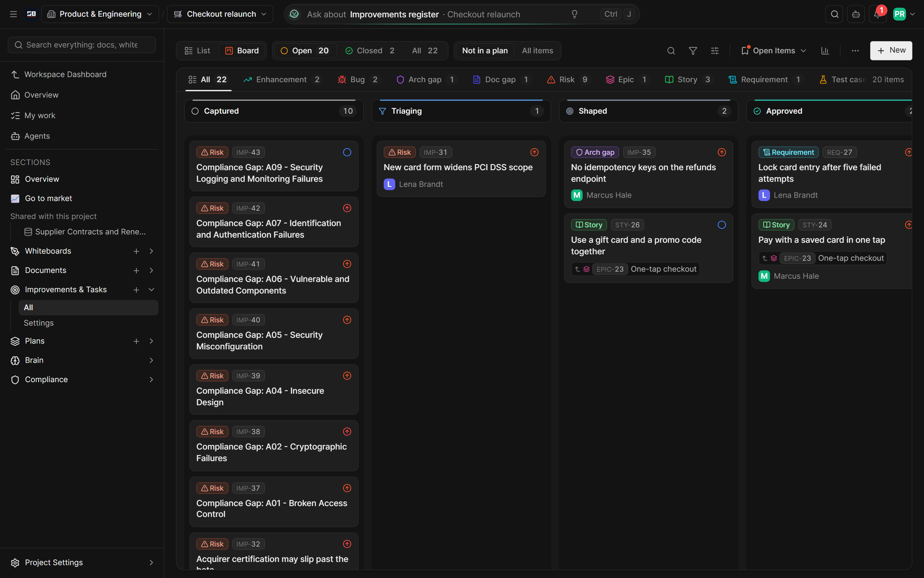Search items with board magnifier icon
924x578 pixels.
[671, 51]
